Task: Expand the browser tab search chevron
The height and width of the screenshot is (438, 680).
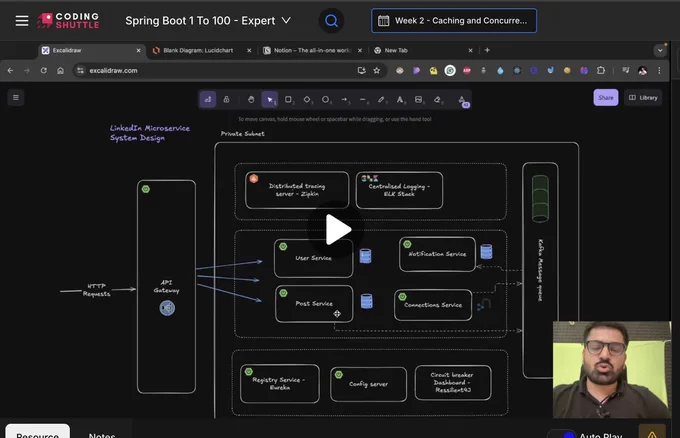Action: coord(660,50)
